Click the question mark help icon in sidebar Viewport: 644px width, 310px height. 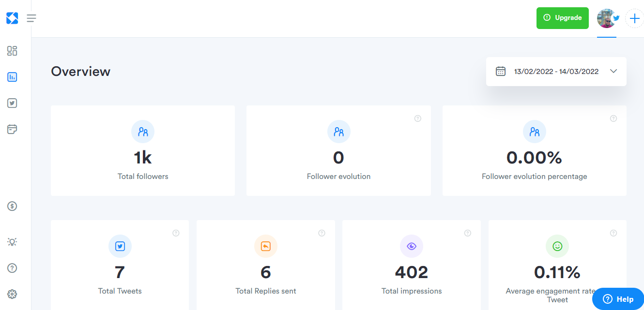(x=12, y=268)
